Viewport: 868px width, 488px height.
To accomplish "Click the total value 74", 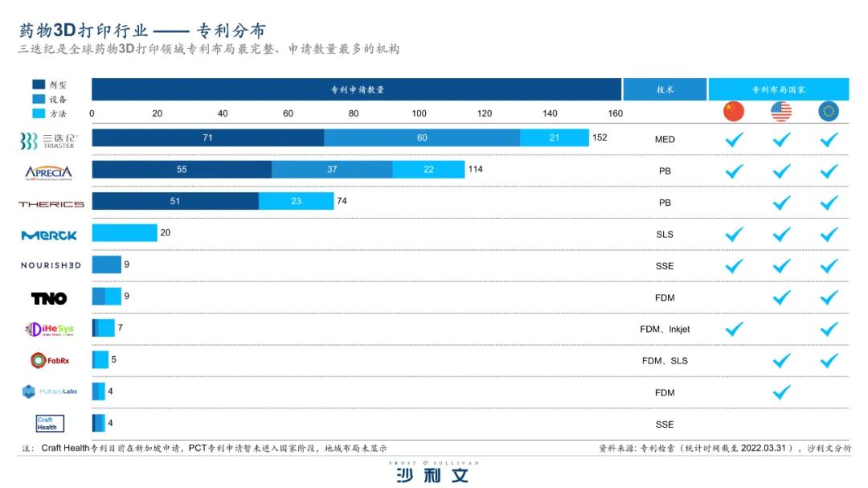I will point(342,200).
